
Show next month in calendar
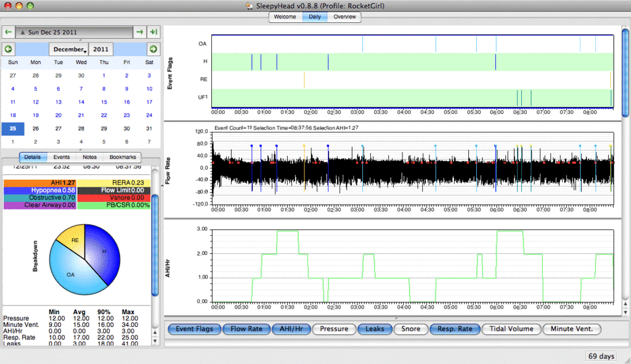click(153, 49)
